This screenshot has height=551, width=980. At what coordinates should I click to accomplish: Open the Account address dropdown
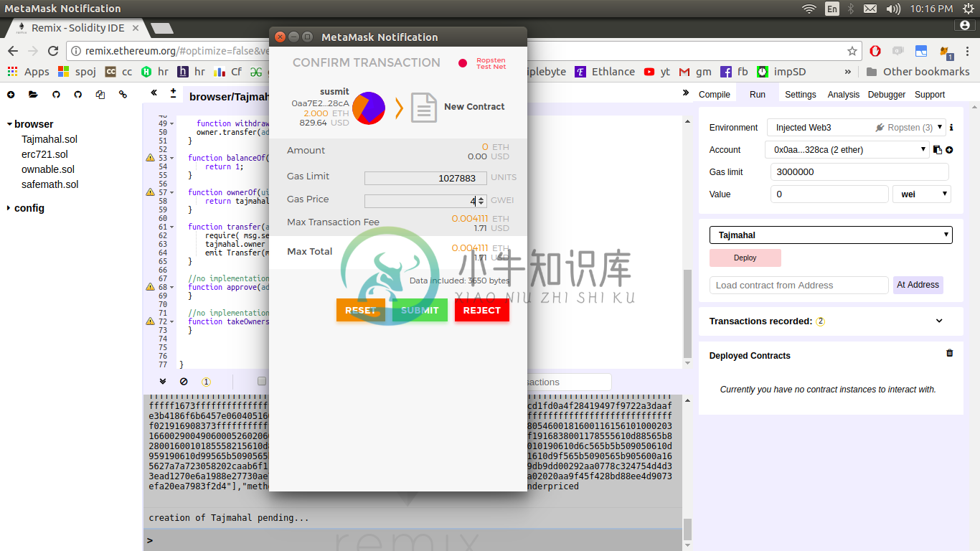tap(847, 150)
